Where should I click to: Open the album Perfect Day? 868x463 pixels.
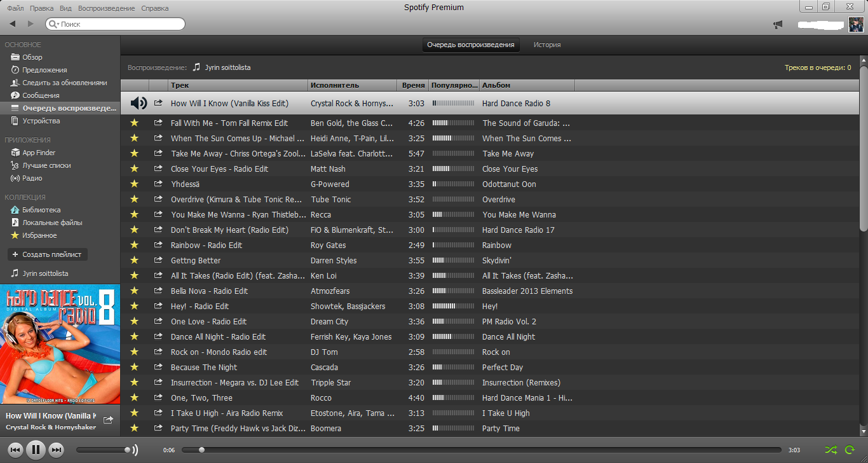pyautogui.click(x=503, y=367)
